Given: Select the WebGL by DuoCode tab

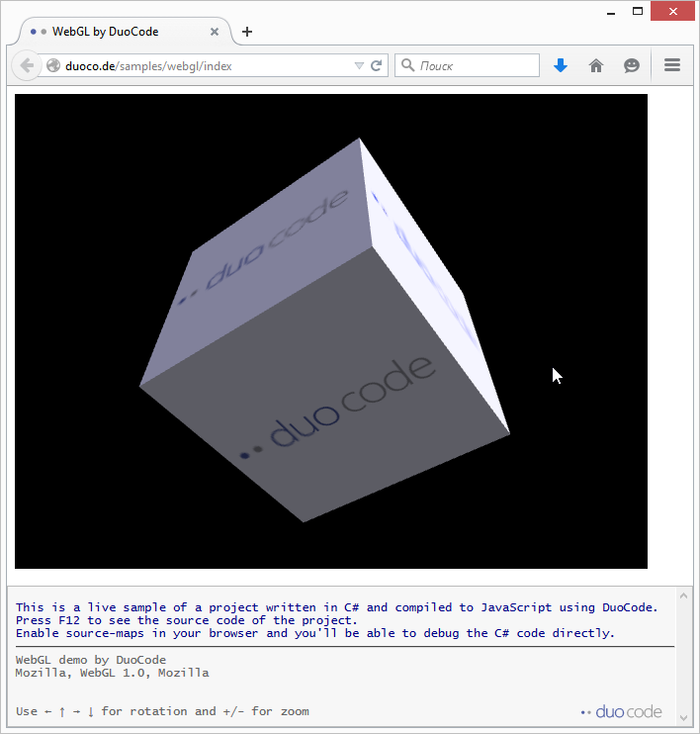Looking at the screenshot, I should [x=124, y=32].
